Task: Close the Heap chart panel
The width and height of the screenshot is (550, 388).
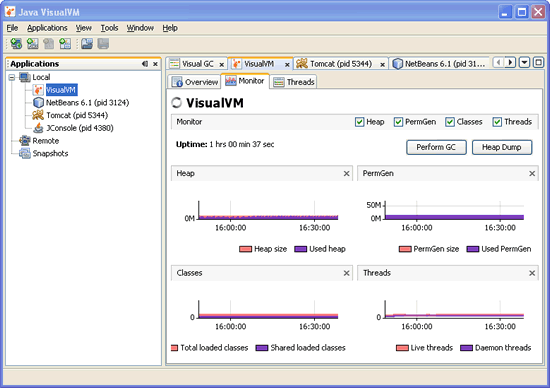Action: tap(347, 174)
